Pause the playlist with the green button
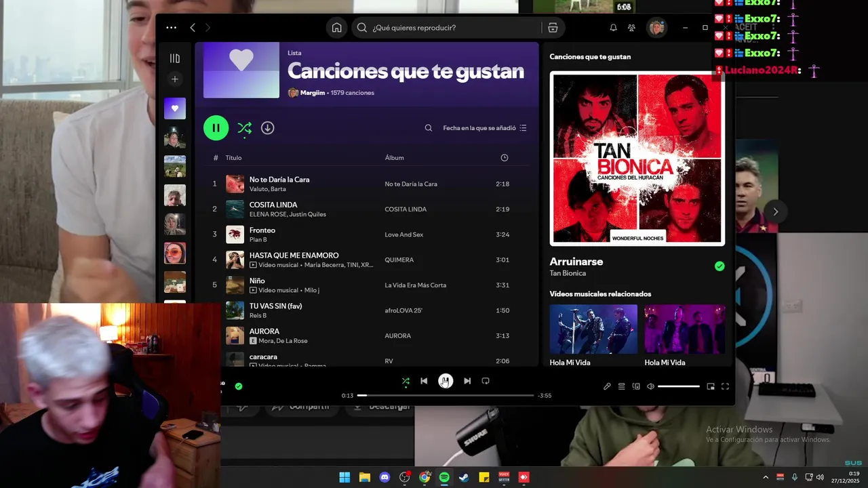 click(216, 127)
